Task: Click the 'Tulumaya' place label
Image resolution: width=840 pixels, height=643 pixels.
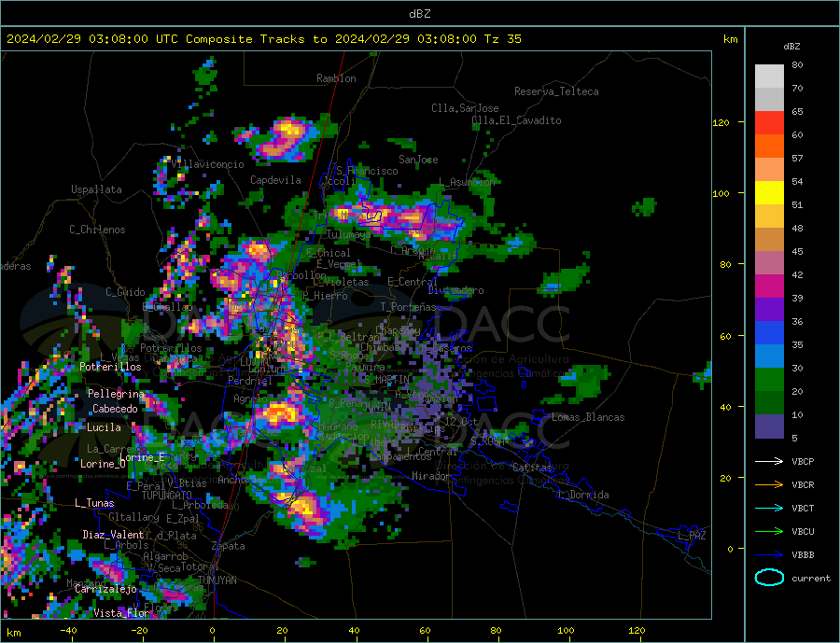Action: 349,234
